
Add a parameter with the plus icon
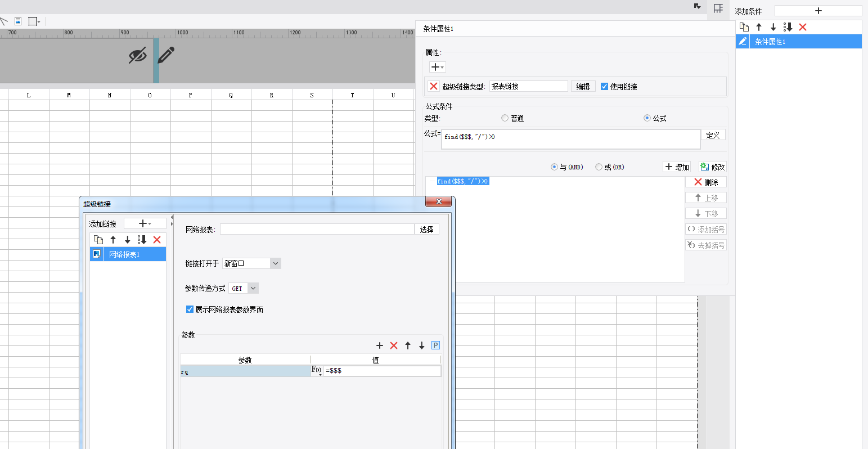pos(380,345)
